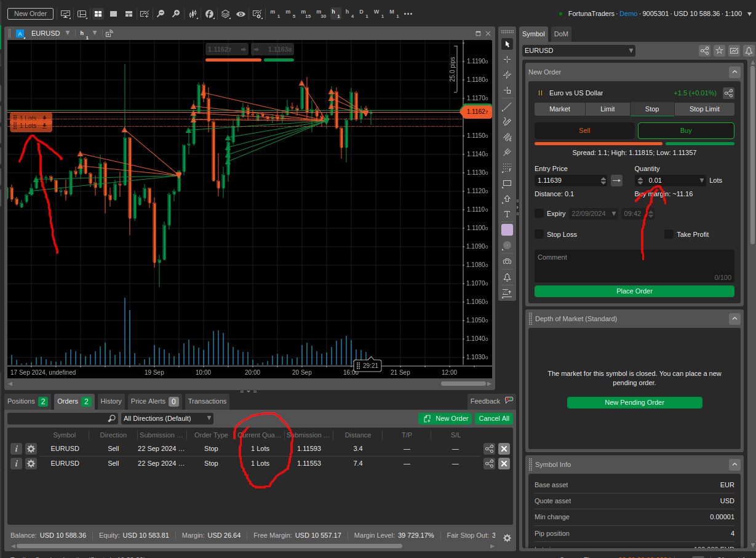Select the crosshair tool in drawing toolbar

click(x=507, y=59)
